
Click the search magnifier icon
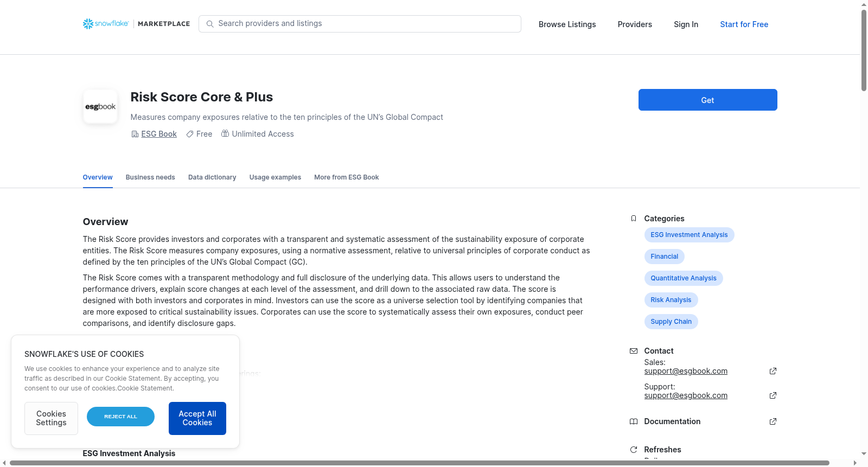click(210, 24)
